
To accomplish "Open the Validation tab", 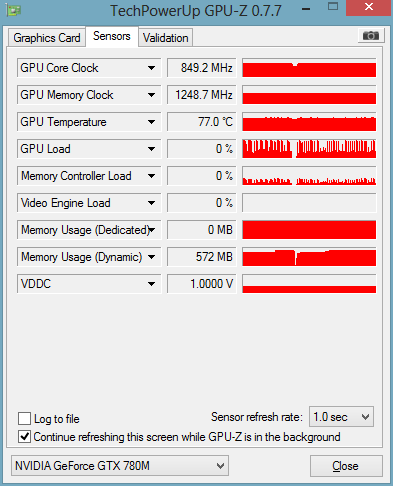I will (x=165, y=38).
